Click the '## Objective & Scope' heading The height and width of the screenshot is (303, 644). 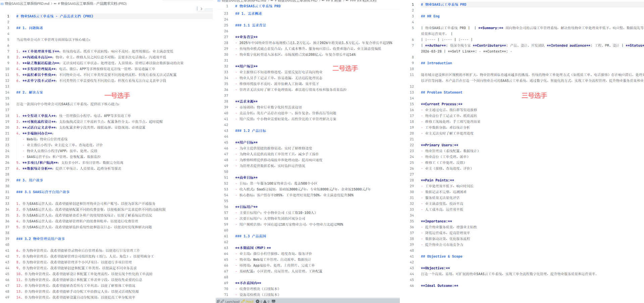point(441,256)
